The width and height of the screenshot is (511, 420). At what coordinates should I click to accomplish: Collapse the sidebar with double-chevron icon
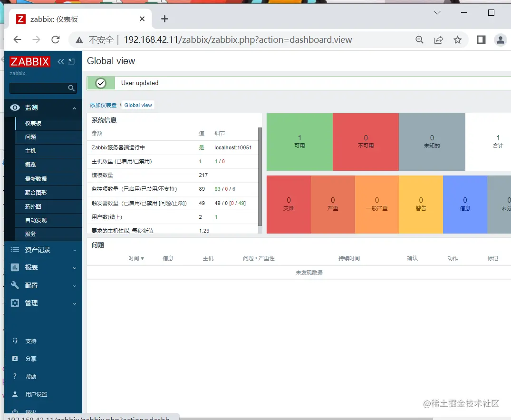tap(61, 62)
